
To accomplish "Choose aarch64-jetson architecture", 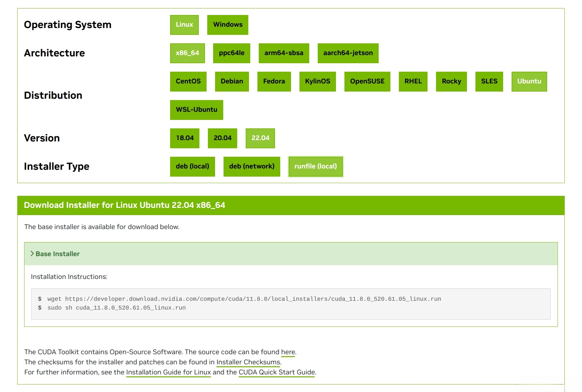I will pyautogui.click(x=348, y=53).
